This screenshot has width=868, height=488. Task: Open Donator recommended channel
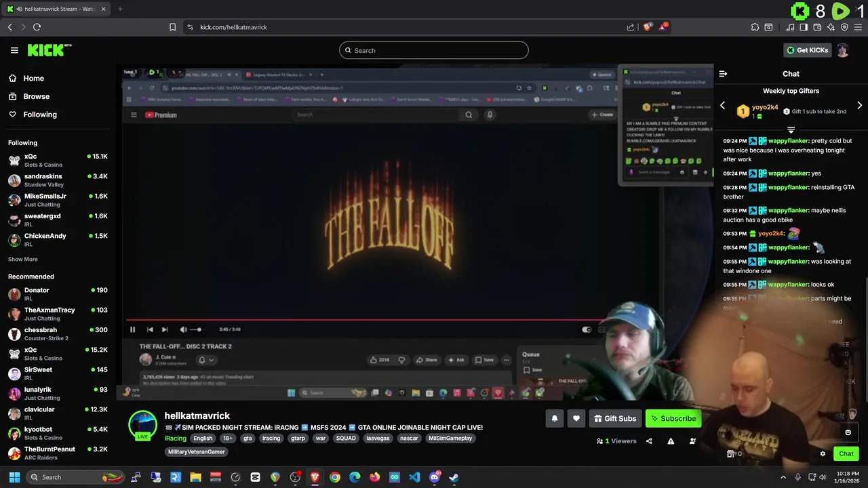(58, 294)
